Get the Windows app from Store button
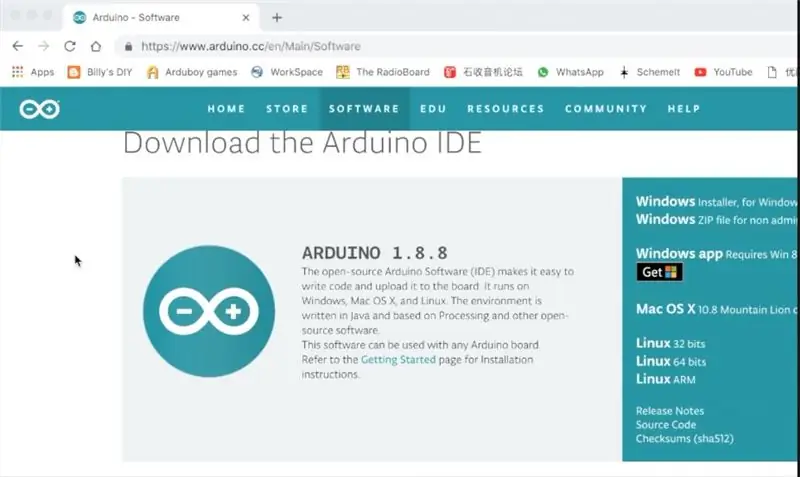Viewport: 800px width, 477px height. click(x=659, y=272)
